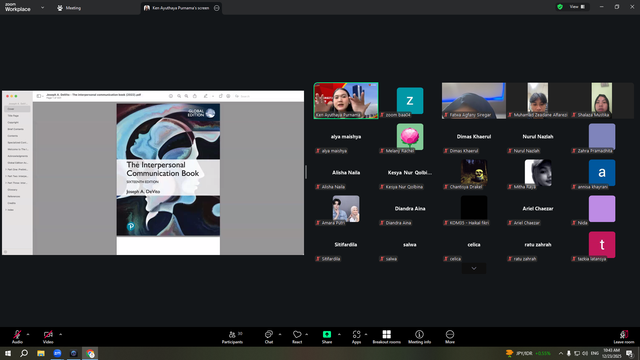Select Ken Ayuthaya Purnama's video tile
640x360 pixels.
click(346, 100)
